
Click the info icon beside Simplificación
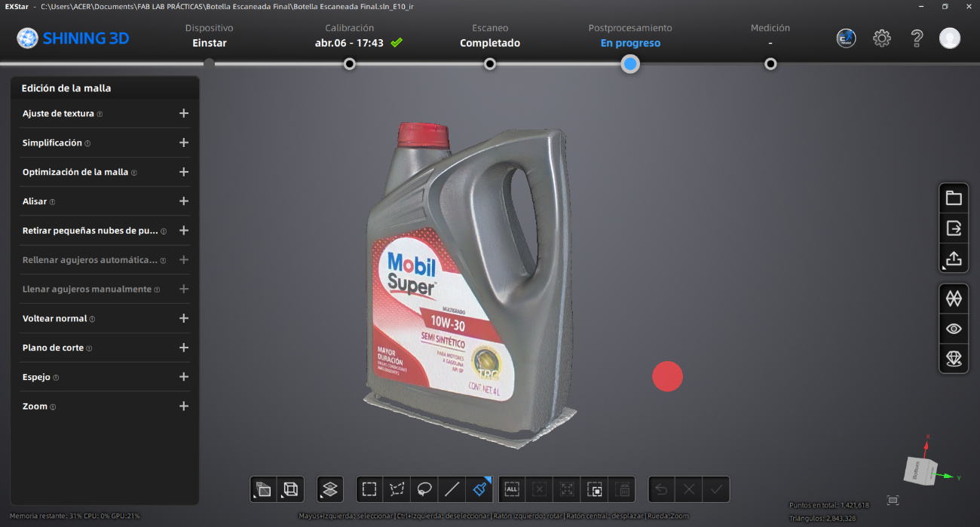[87, 143]
